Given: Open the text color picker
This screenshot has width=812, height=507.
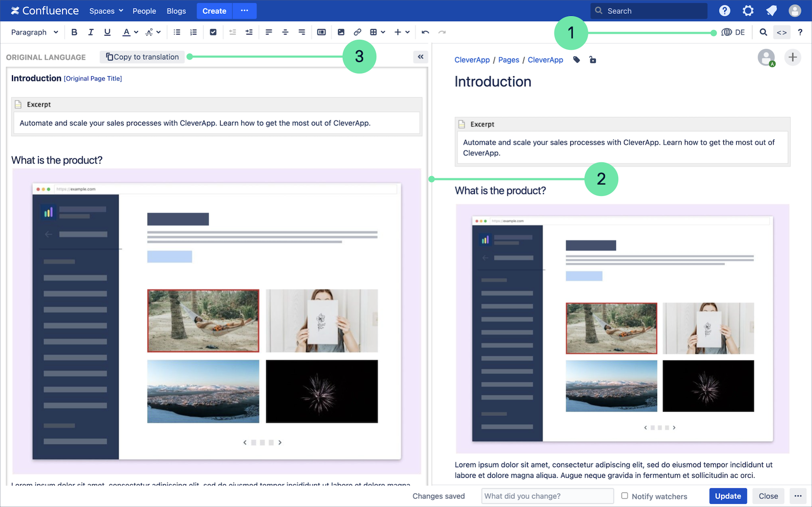Looking at the screenshot, I should click(130, 32).
